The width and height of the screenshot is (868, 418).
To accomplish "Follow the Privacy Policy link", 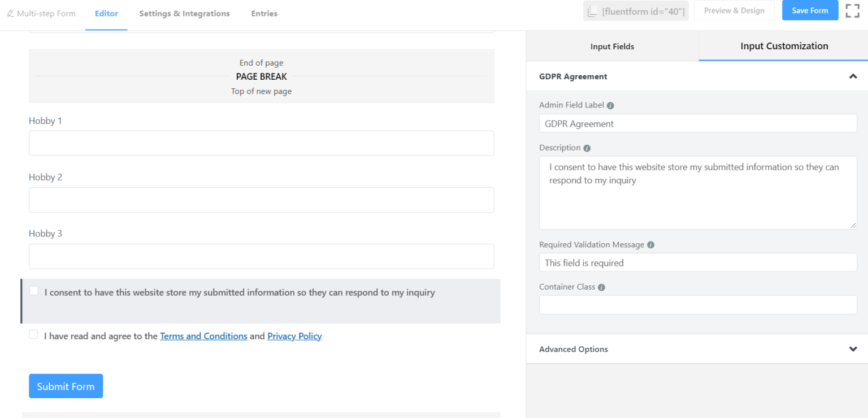I will (294, 336).
